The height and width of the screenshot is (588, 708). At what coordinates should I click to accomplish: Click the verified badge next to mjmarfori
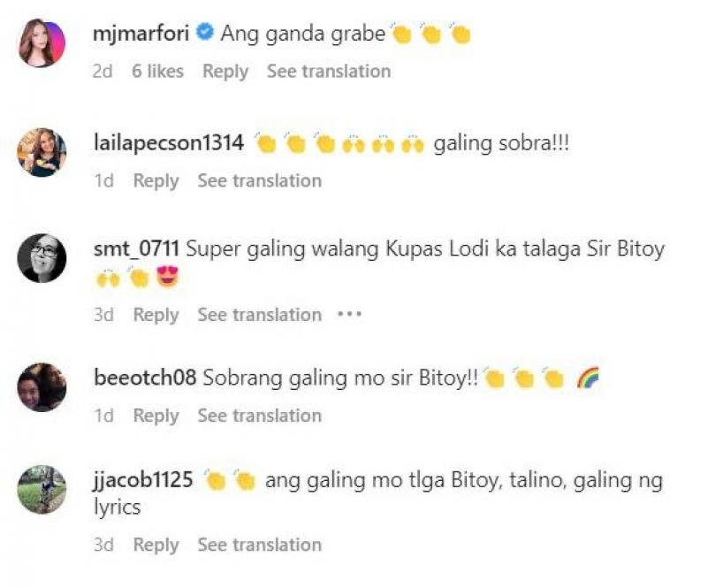click(205, 33)
